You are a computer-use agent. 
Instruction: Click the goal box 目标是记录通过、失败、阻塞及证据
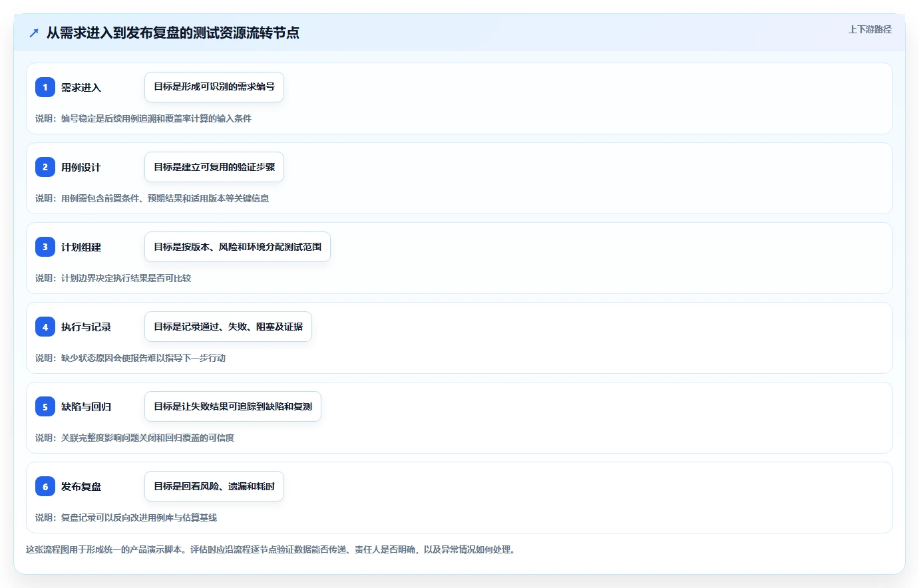click(228, 327)
